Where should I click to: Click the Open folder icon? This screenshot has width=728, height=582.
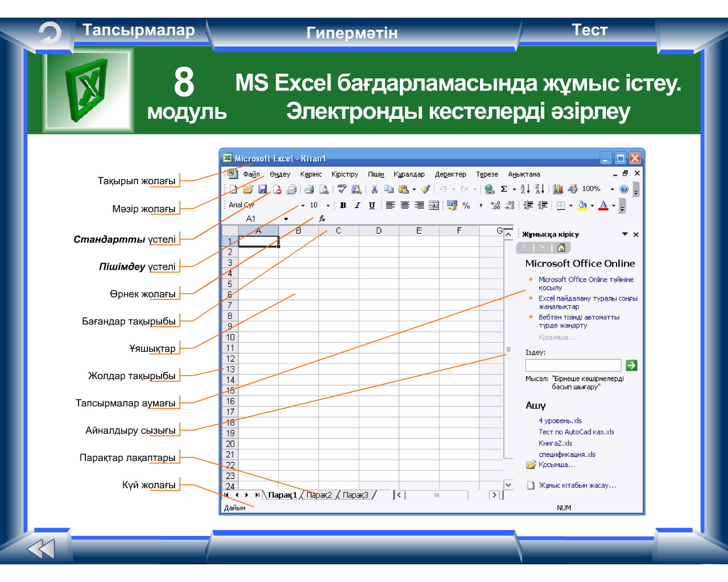tap(248, 189)
